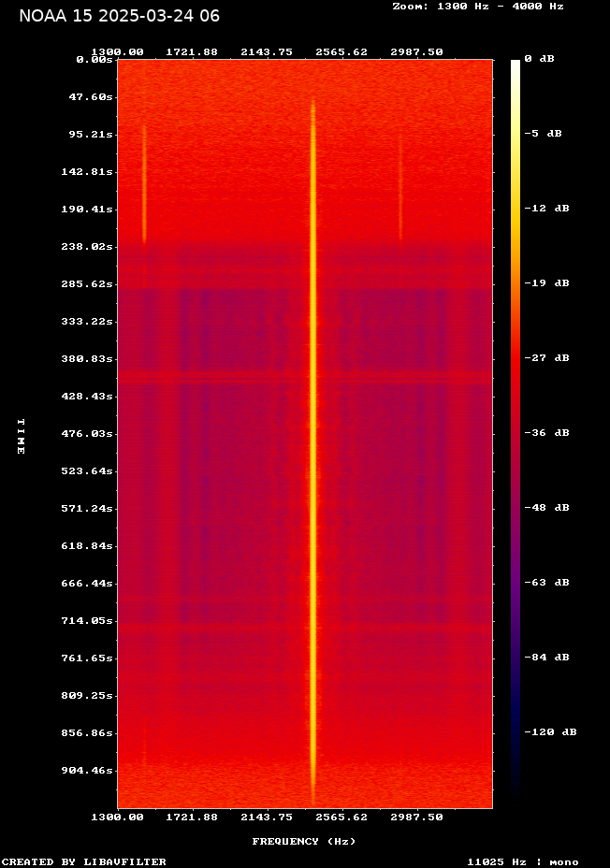610x868 pixels.
Task: Click time label '0.00s'
Action: [x=94, y=59]
